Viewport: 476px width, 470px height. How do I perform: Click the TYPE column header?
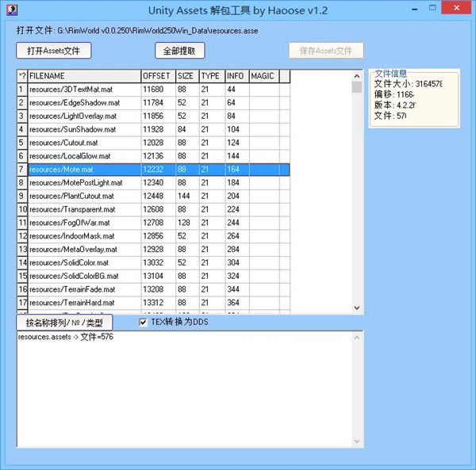[x=211, y=76]
